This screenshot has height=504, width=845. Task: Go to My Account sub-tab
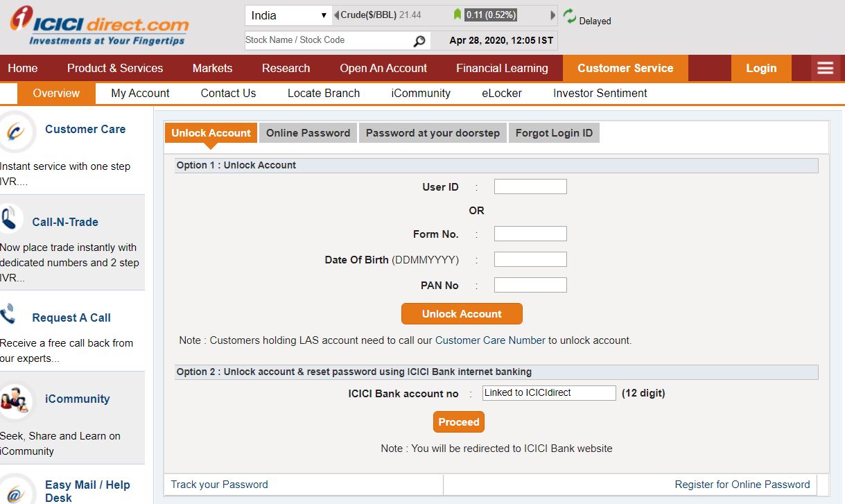click(x=140, y=93)
